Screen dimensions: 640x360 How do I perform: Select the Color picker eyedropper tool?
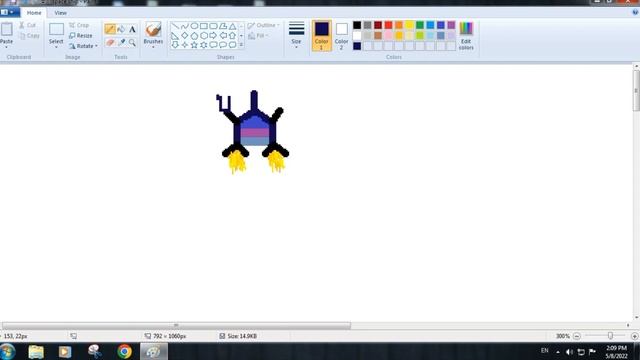[x=121, y=42]
